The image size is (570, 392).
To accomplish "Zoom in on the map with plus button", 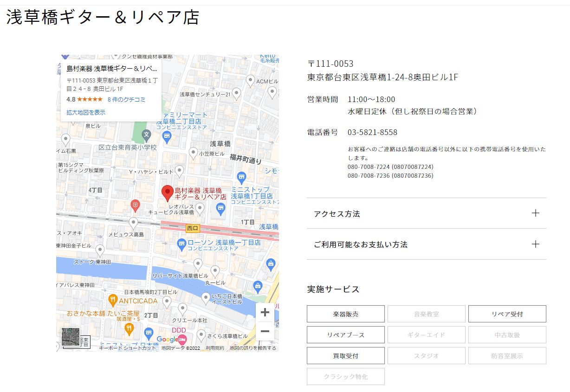I will [265, 313].
